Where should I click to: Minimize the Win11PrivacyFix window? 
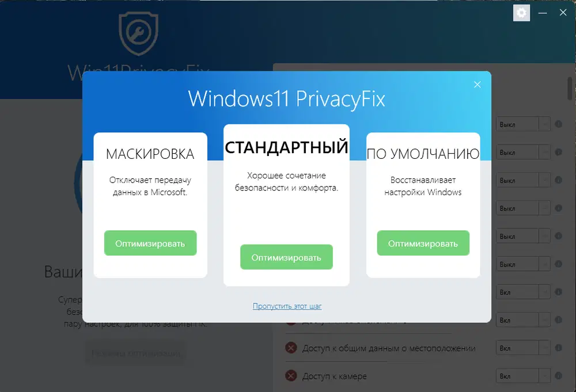pyautogui.click(x=543, y=13)
